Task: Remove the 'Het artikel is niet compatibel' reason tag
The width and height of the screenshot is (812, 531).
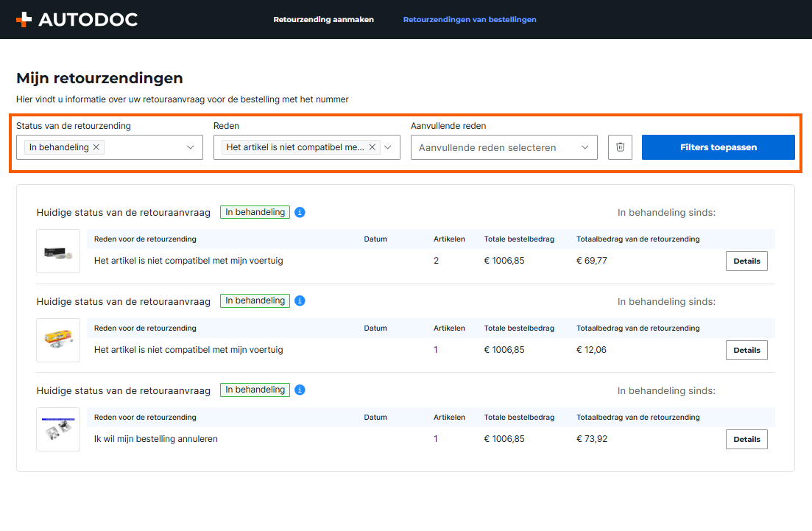Action: click(373, 147)
